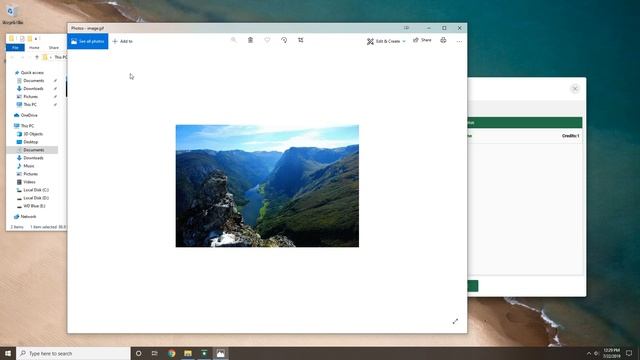
Task: Click See all photos button
Action: coord(88,41)
